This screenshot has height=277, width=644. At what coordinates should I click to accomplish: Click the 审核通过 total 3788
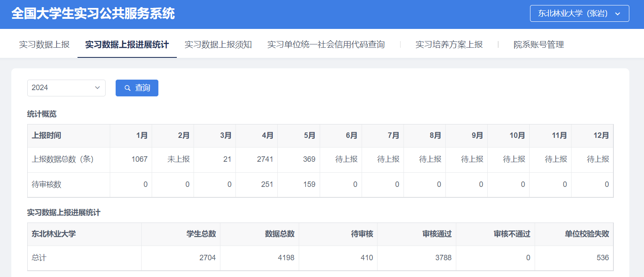pos(443,258)
